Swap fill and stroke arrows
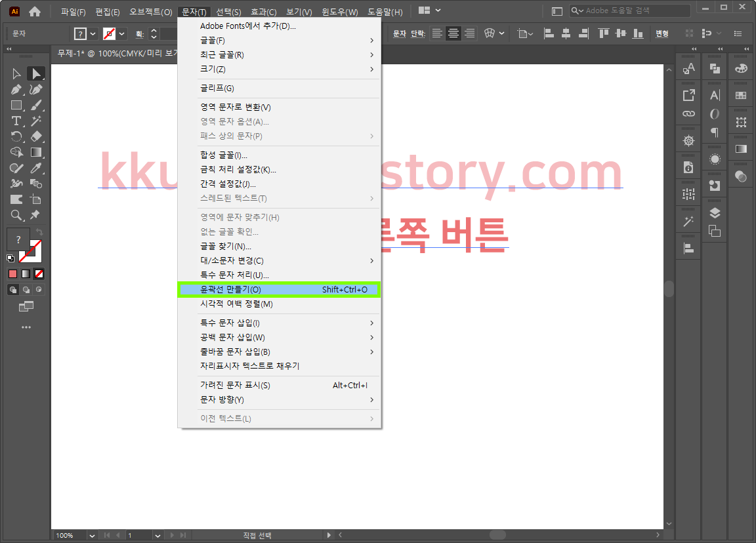The image size is (756, 543). pyautogui.click(x=39, y=232)
